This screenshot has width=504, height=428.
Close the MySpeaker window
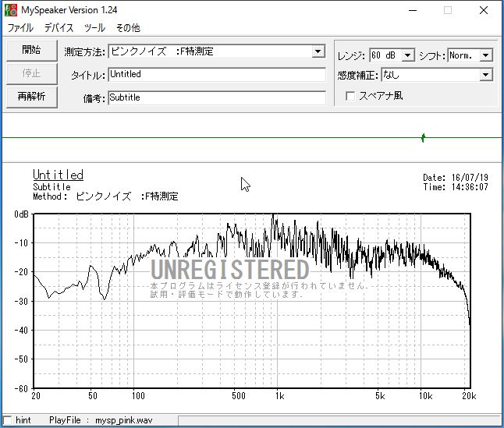[484, 11]
